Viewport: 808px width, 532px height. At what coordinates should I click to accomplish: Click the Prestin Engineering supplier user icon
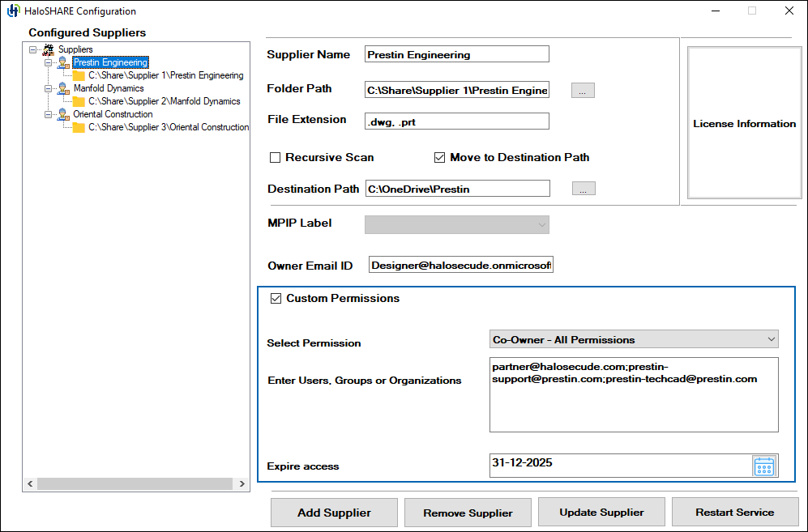click(63, 62)
